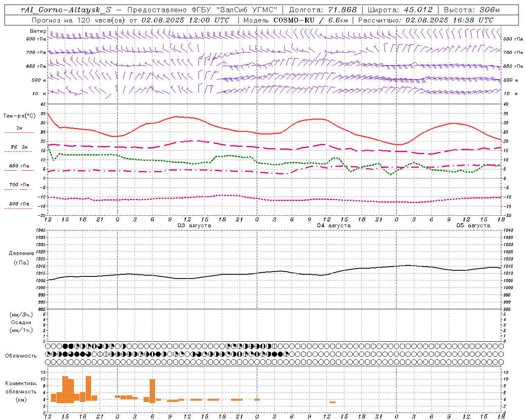Click the 05 августа date label
This screenshot has height=420, width=525.
(x=473, y=226)
